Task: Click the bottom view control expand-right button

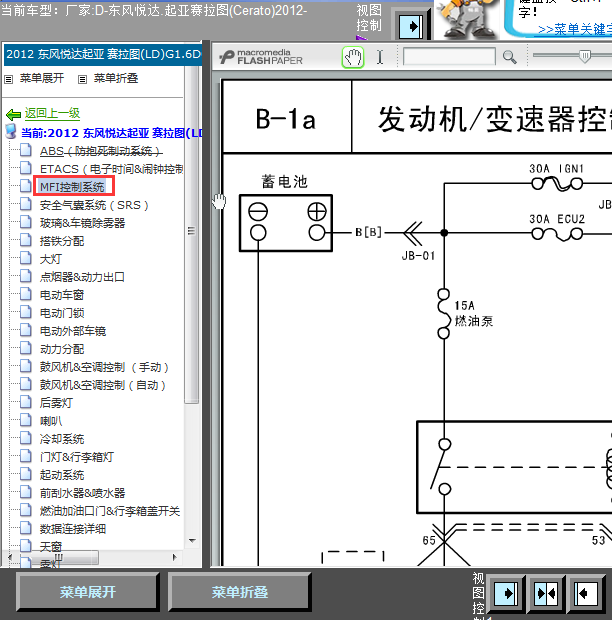Action: pos(505,594)
